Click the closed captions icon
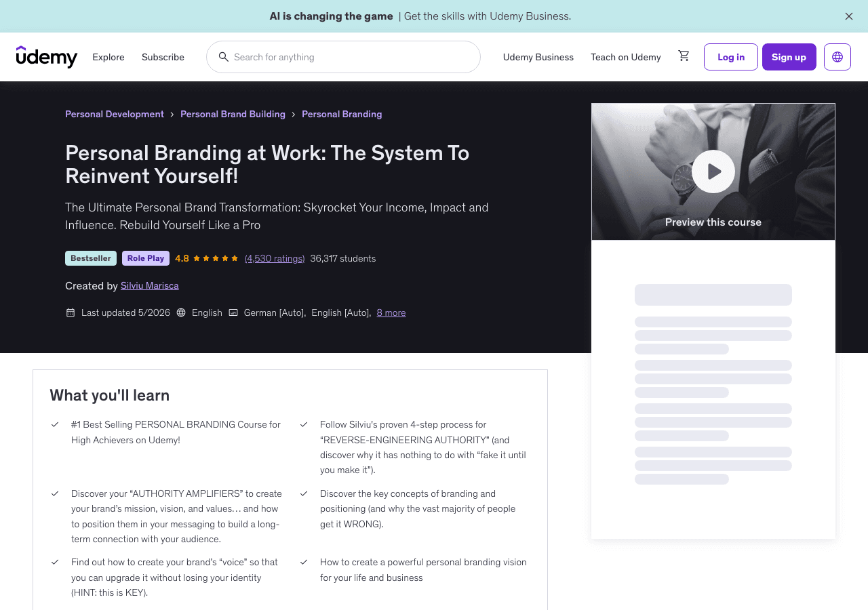Image resolution: width=868 pixels, height=610 pixels. pyautogui.click(x=233, y=312)
